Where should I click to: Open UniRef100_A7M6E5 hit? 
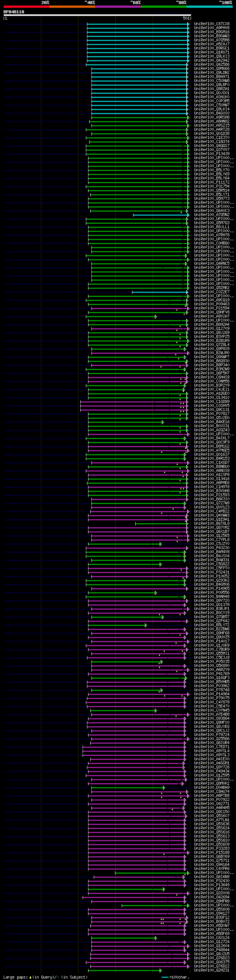212,450
